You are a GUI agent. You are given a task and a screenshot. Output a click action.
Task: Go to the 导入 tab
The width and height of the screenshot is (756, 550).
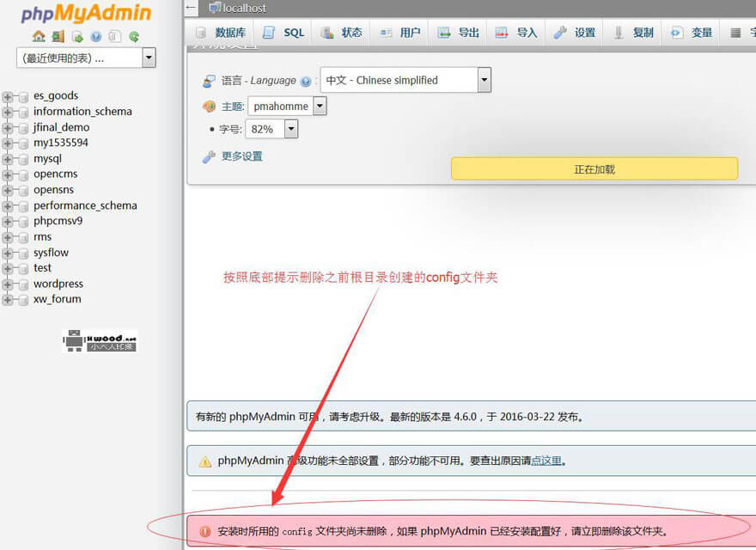tap(517, 33)
